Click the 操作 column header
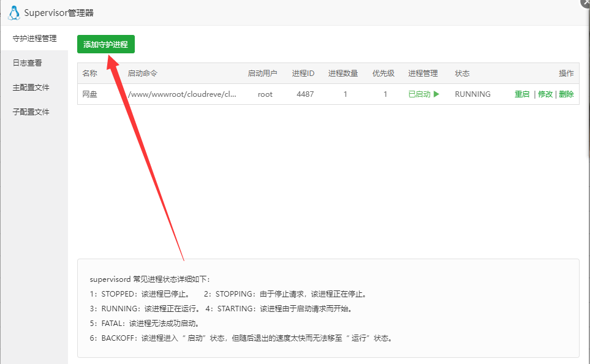 pos(566,74)
